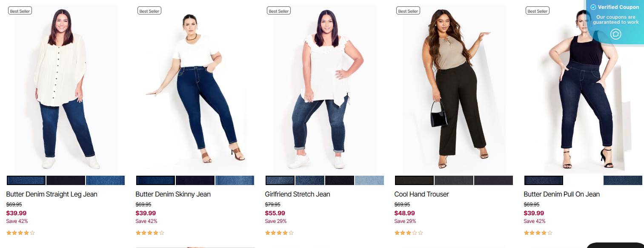Click the star rating for Cool Hand Trouser
Screen dimensions: 644x248
point(408,233)
